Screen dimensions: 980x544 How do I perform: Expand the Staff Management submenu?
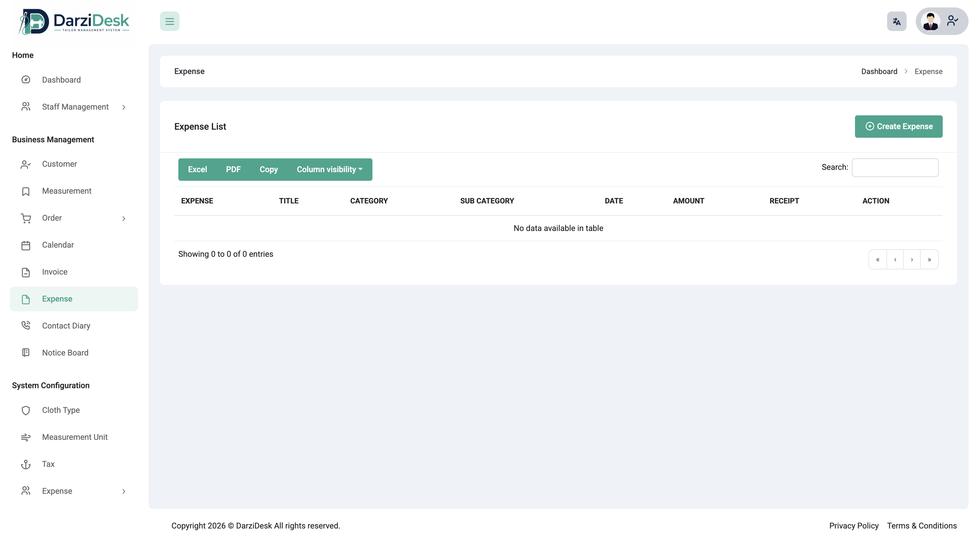[x=124, y=107]
